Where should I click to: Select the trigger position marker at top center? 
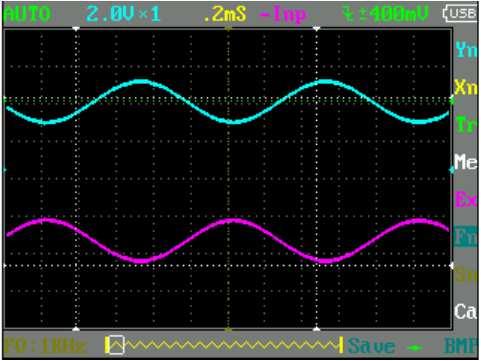(228, 29)
